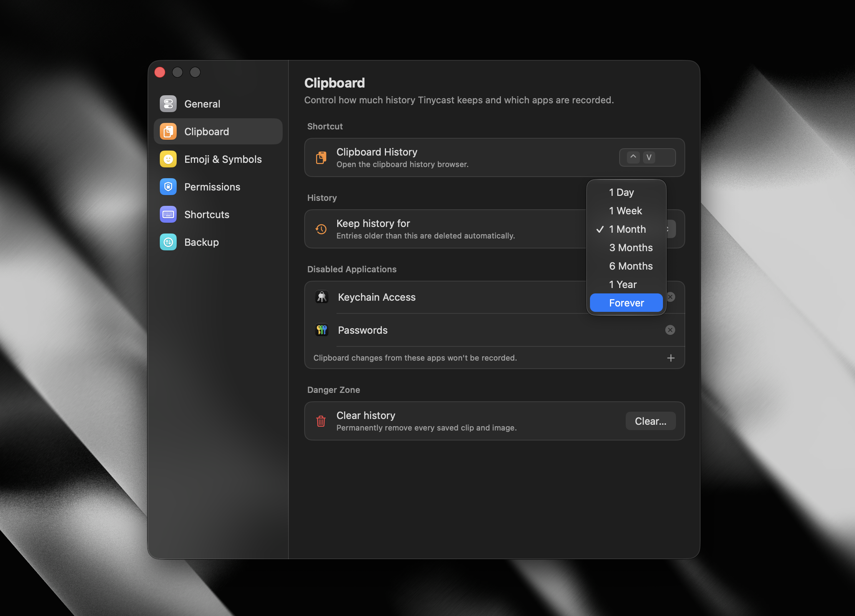
Task: Pick 3 Months history duration
Action: [x=626, y=247]
